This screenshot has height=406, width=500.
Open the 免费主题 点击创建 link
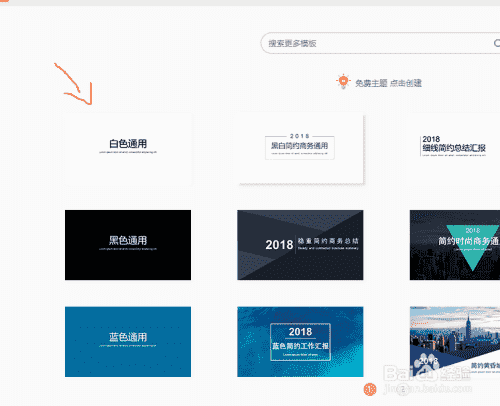388,83
